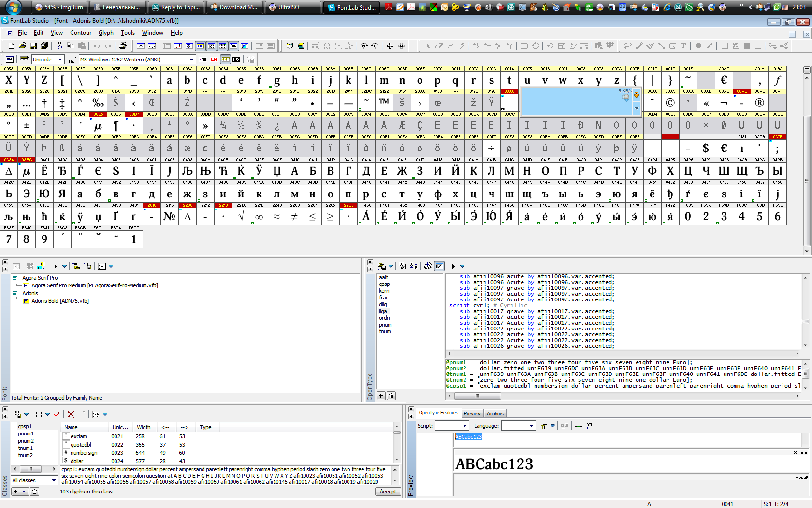The image size is (812, 508).
Task: Select the Edit pointer tool
Action: 428,46
